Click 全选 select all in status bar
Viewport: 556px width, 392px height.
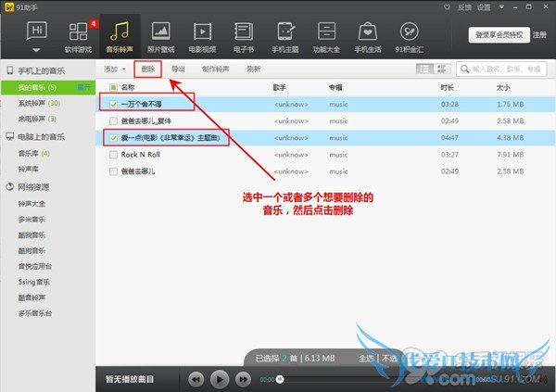(366, 359)
